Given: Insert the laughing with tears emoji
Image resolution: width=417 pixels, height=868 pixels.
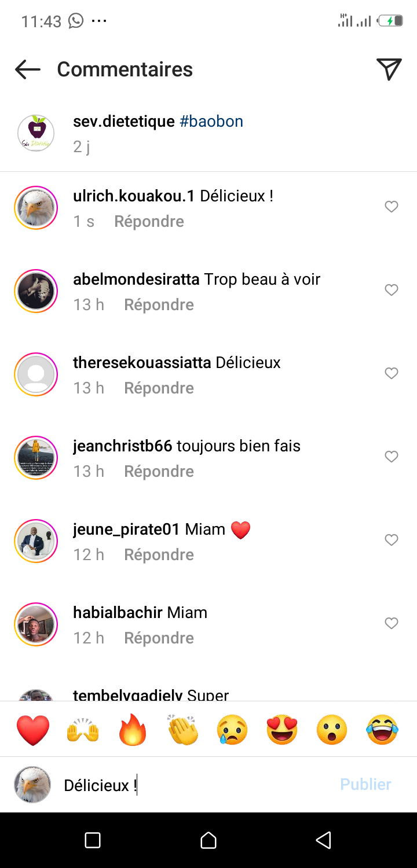Looking at the screenshot, I should click(x=382, y=730).
